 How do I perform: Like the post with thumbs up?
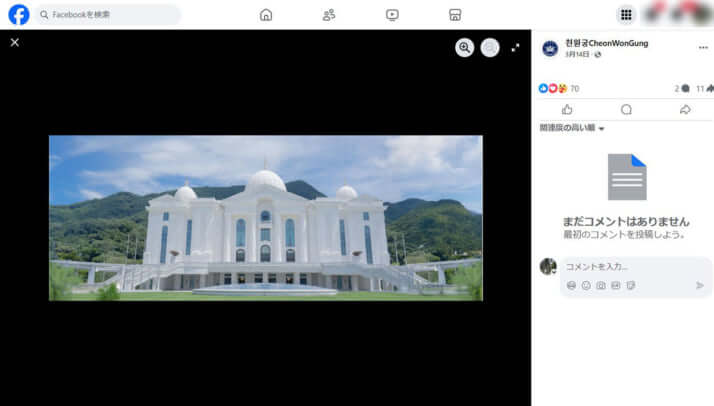[567, 110]
